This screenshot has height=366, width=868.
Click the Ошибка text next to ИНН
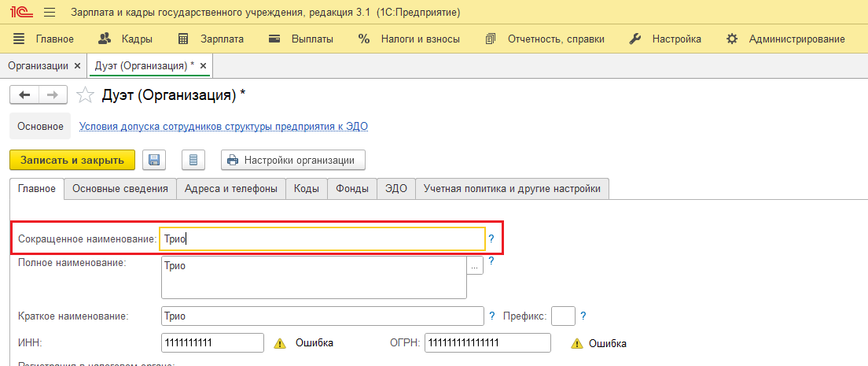314,342
